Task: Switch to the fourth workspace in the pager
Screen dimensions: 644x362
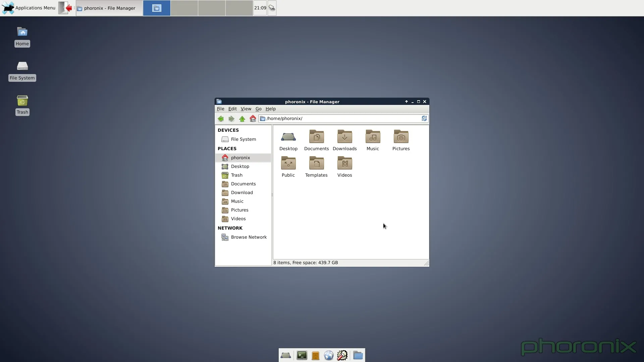Action: (239, 8)
